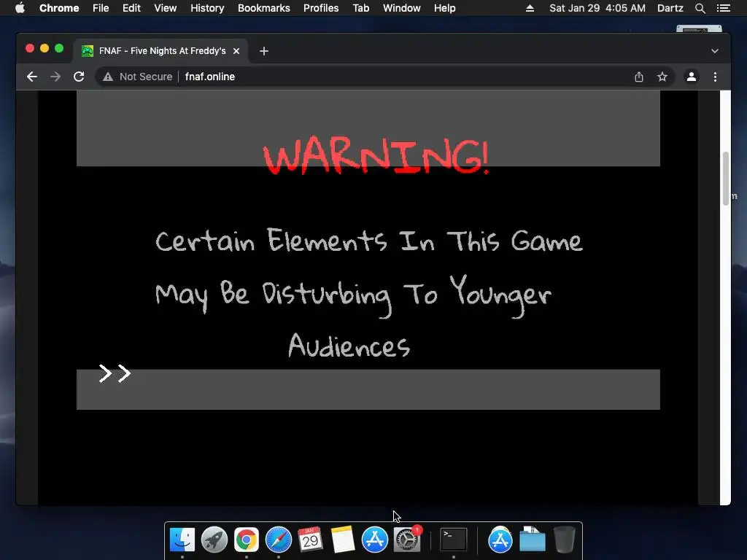The height and width of the screenshot is (560, 747).
Task: Click the Not Secure warning icon
Action: [x=108, y=77]
